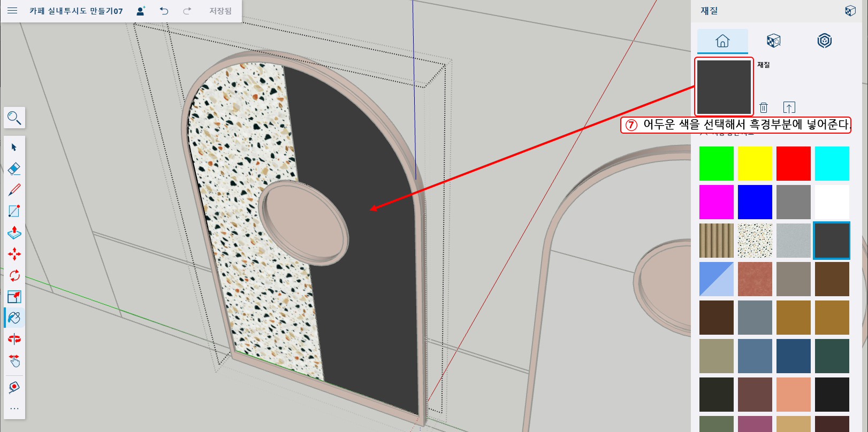Select the Pan hand tool
Image resolution: width=868 pixels, height=432 pixels.
click(14, 361)
